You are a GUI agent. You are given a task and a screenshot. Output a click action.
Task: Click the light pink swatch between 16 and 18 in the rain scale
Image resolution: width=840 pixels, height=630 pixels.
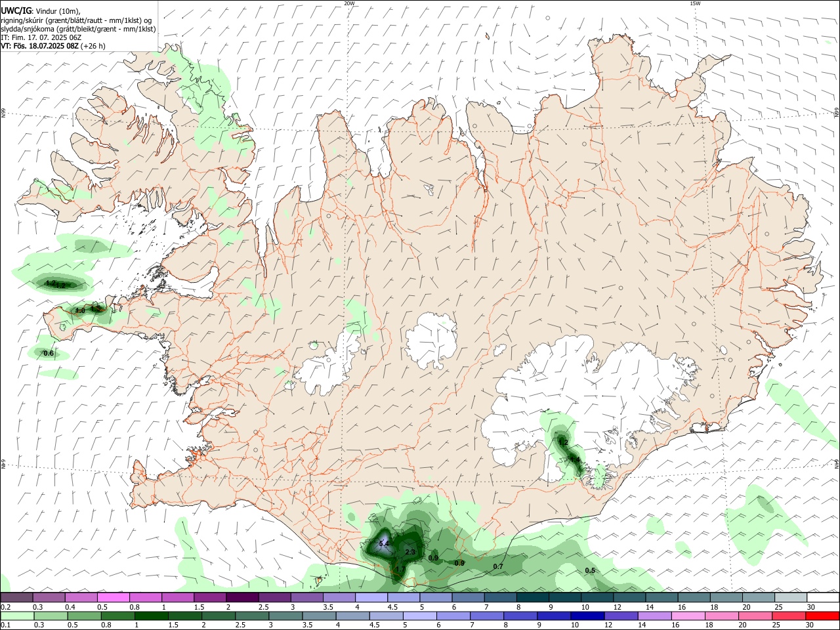click(x=687, y=616)
